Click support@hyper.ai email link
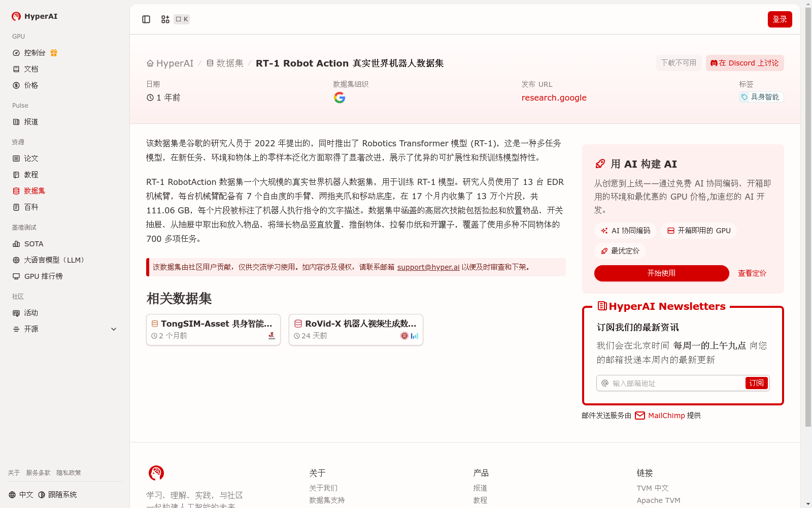Viewport: 812px width, 508px height. click(428, 267)
